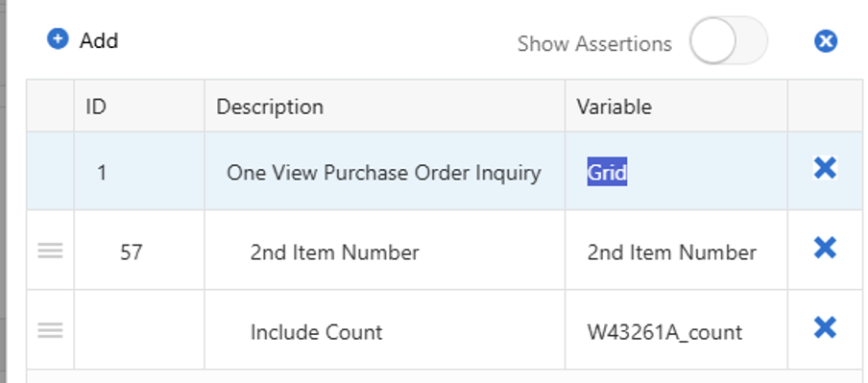Select the One View Purchase Order Inquiry description
This screenshot has width=868, height=383.
point(384,173)
